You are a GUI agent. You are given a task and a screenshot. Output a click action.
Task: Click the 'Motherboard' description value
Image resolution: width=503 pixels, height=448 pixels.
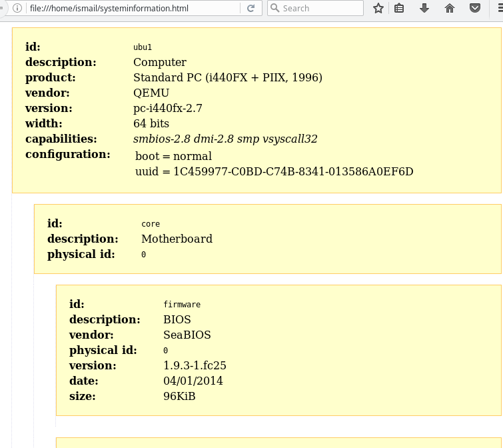click(177, 239)
